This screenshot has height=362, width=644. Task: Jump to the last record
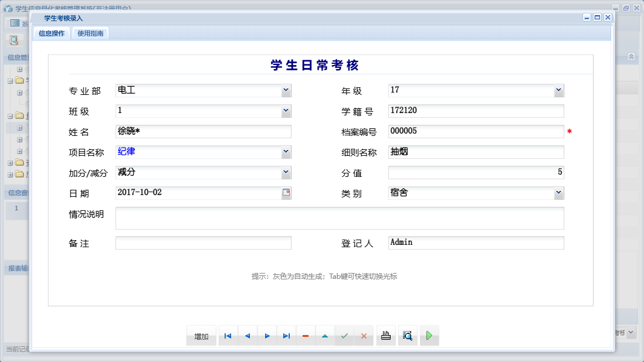coord(286,336)
